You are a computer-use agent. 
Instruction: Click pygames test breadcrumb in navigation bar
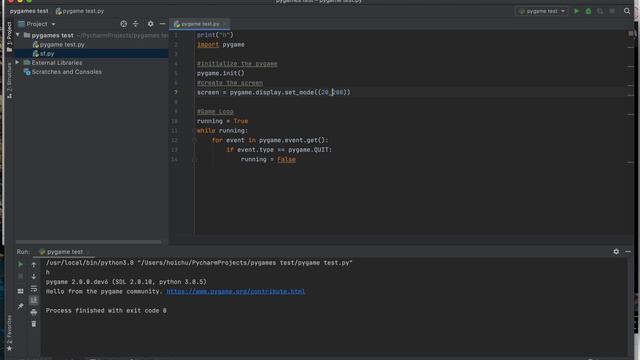[29, 11]
